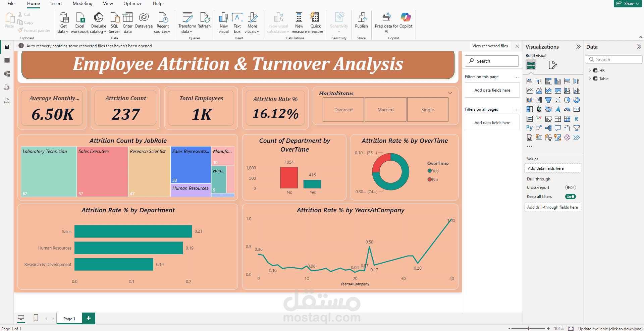This screenshot has width=644, height=331.
Task: Open the Transform data dropdown
Action: [187, 23]
